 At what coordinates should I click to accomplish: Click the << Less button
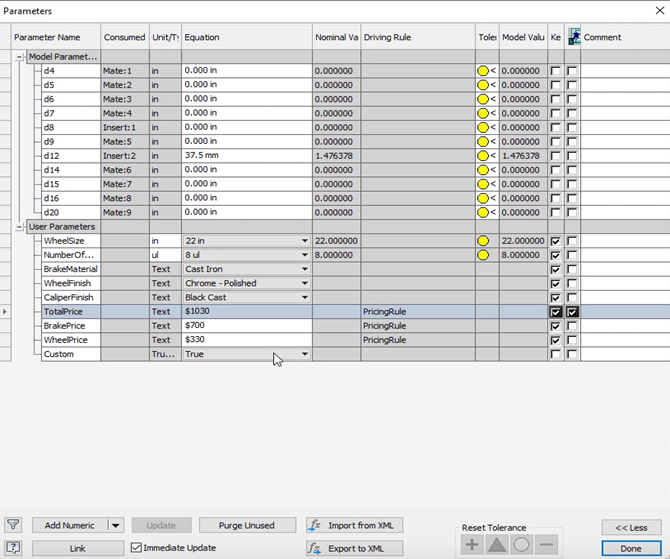click(631, 527)
